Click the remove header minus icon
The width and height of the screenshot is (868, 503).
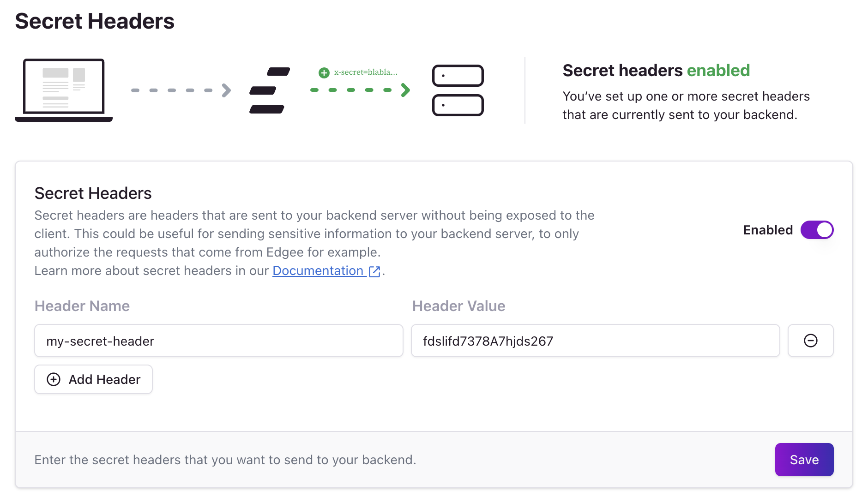(810, 341)
